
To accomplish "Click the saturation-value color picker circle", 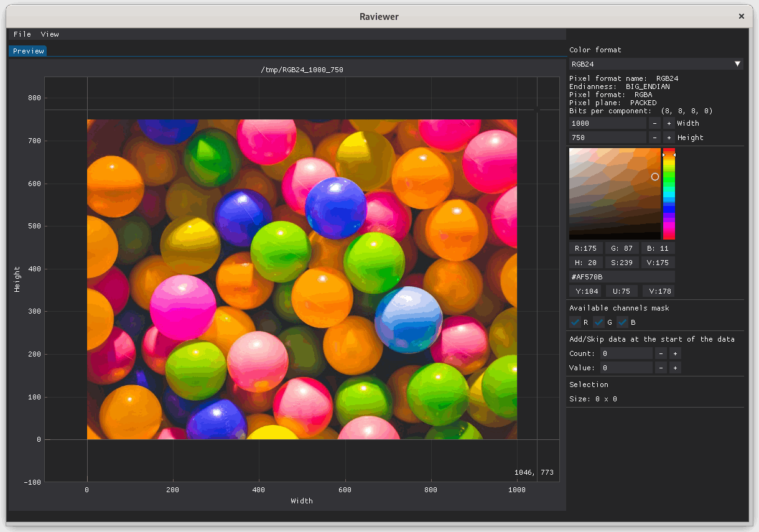I will click(654, 177).
